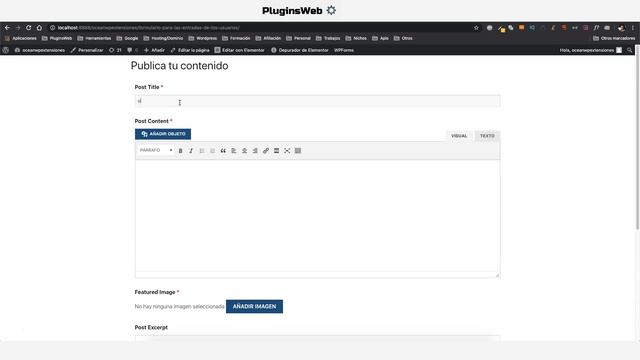
Task: Open the PluginsWeb bookmark folder
Action: (x=57, y=38)
